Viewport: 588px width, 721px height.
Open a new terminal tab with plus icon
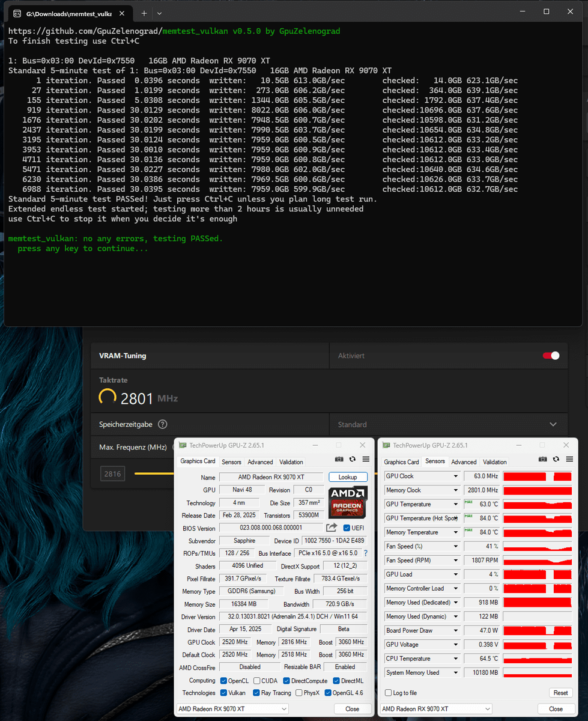click(144, 13)
